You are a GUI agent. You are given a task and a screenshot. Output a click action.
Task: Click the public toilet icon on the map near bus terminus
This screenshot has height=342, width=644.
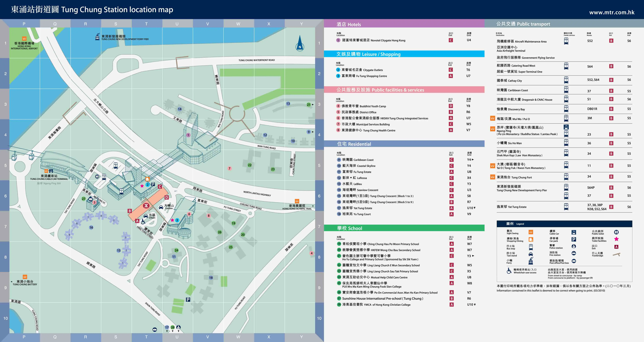click(x=97, y=176)
